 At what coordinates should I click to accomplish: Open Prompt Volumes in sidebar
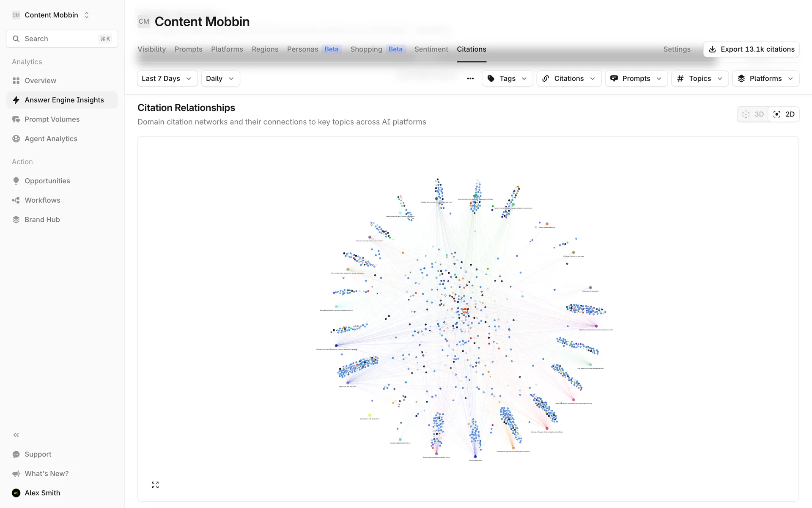[52, 119]
